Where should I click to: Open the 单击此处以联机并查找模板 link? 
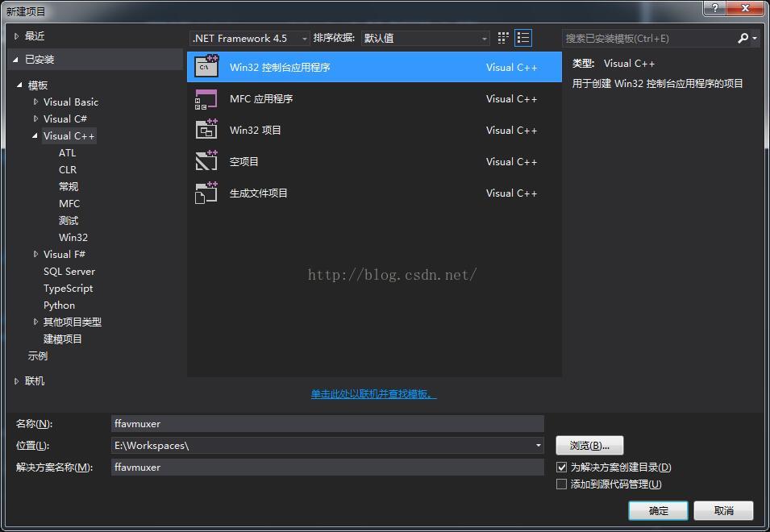pos(373,393)
